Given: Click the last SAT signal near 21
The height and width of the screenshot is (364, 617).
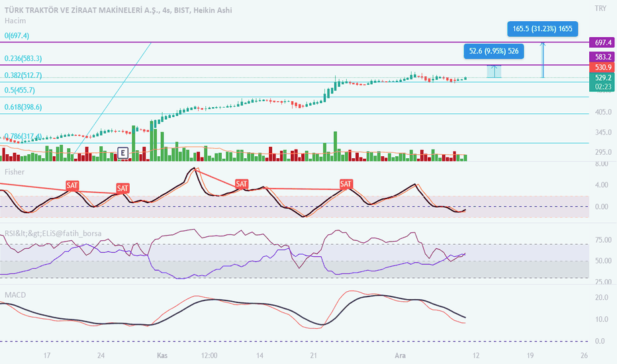Looking at the screenshot, I should (x=346, y=183).
